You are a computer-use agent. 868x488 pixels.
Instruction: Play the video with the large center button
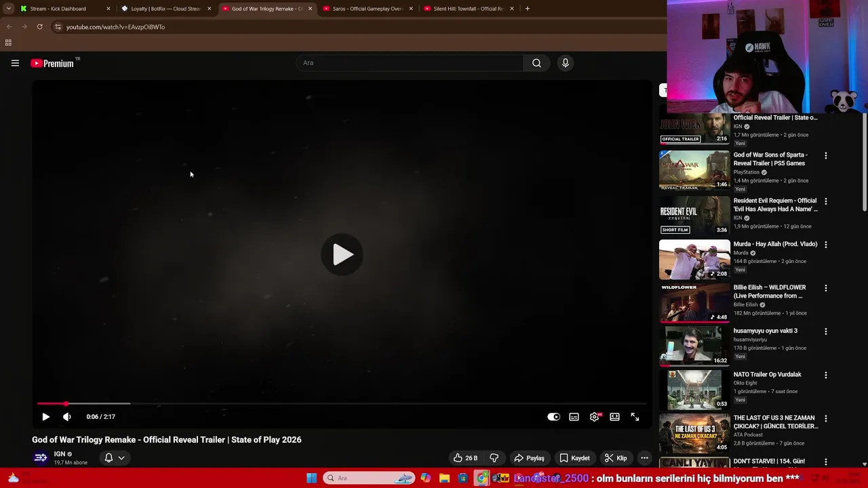[342, 255]
